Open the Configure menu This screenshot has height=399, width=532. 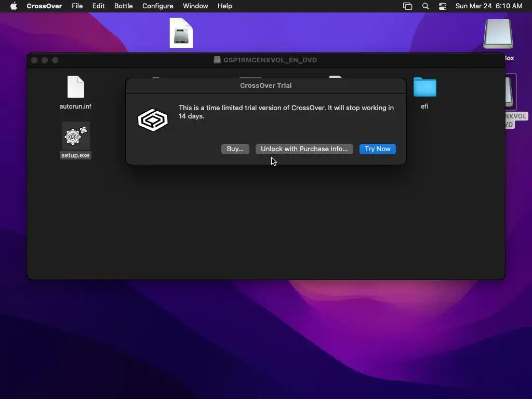pos(158,6)
